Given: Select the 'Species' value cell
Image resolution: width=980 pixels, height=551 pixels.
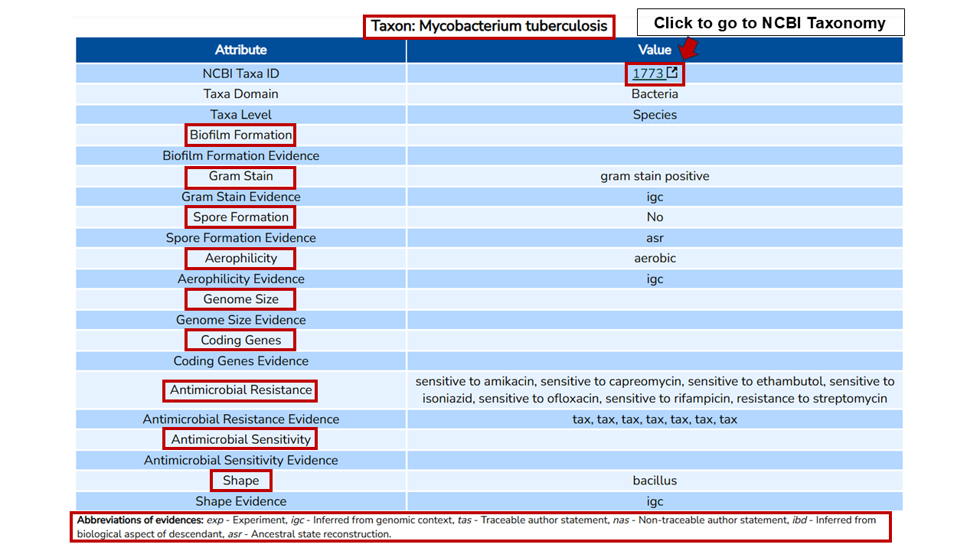Looking at the screenshot, I should pos(655,115).
